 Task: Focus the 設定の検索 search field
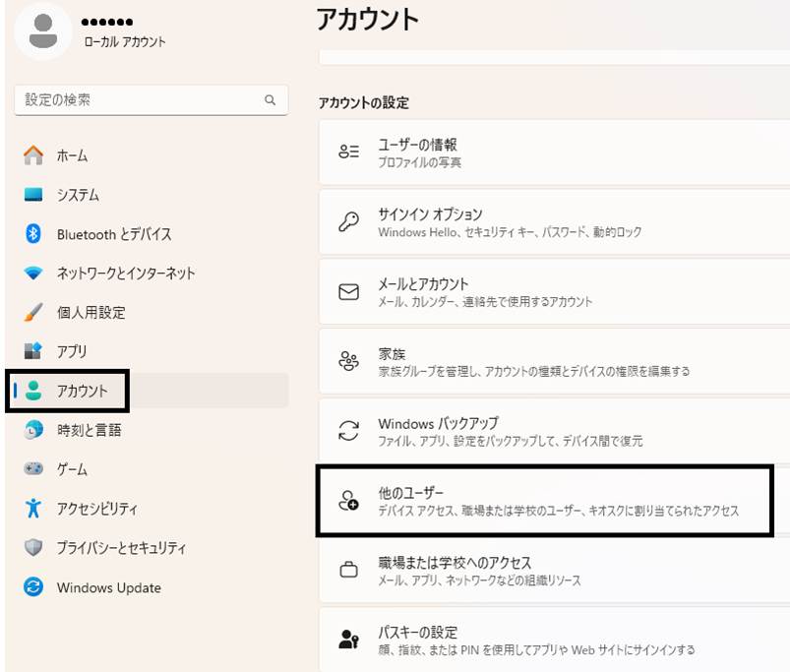click(x=152, y=100)
